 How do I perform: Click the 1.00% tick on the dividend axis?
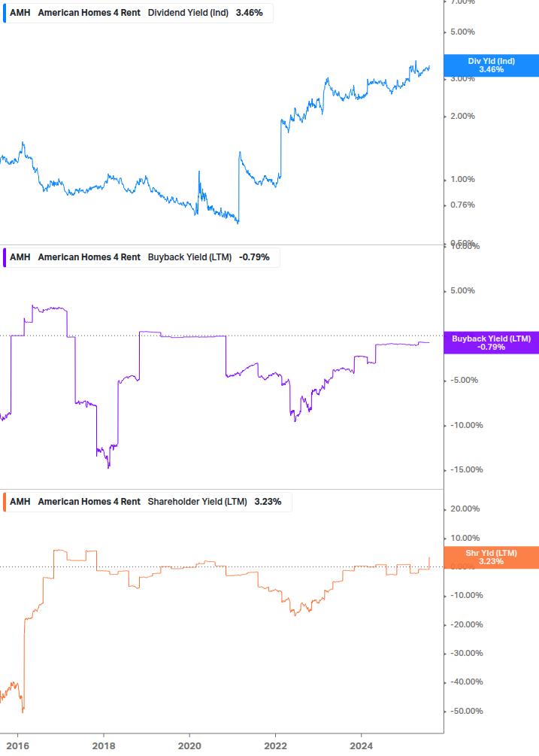click(x=462, y=179)
